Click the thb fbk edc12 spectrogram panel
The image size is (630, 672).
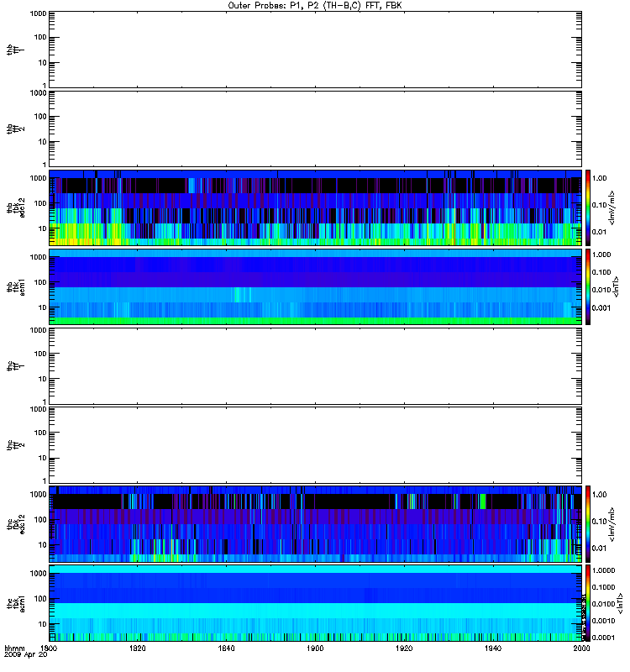pos(315,207)
